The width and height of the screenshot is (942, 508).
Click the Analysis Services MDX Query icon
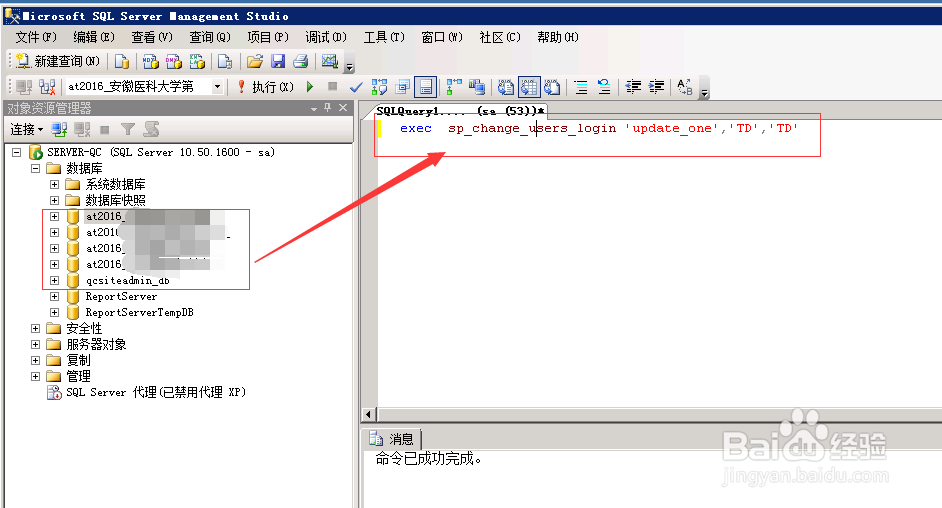point(150,61)
